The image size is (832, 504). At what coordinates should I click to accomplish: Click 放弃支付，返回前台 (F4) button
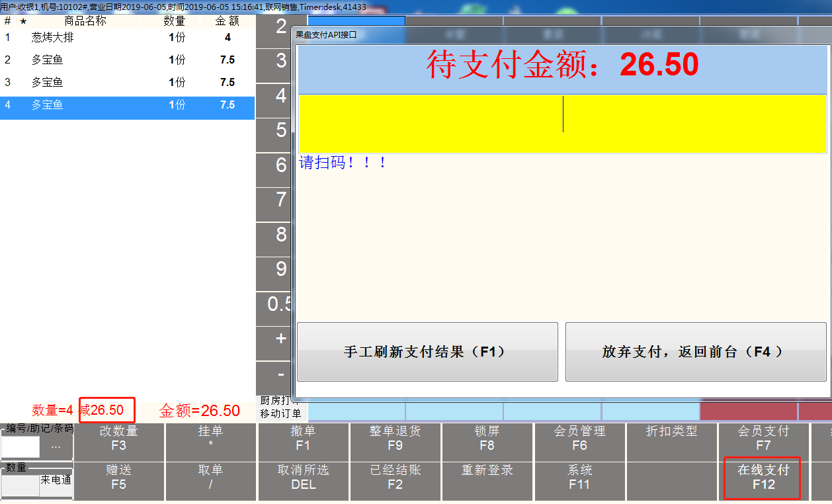coord(696,352)
